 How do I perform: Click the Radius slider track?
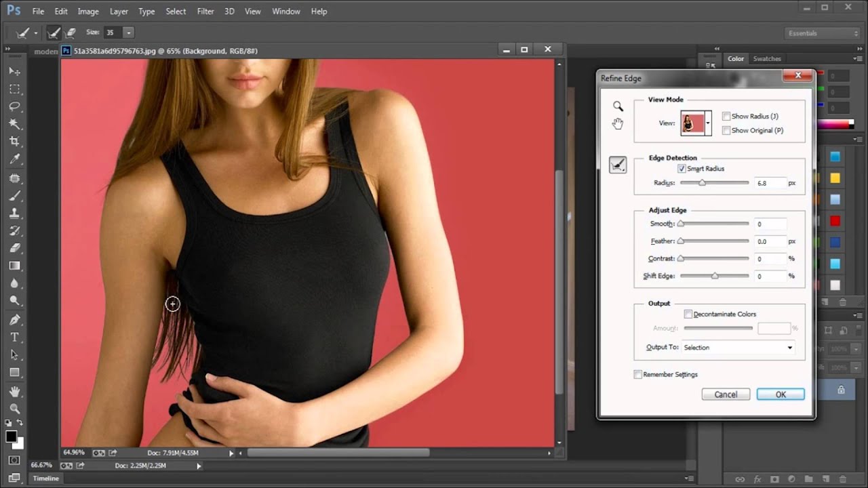(x=714, y=183)
